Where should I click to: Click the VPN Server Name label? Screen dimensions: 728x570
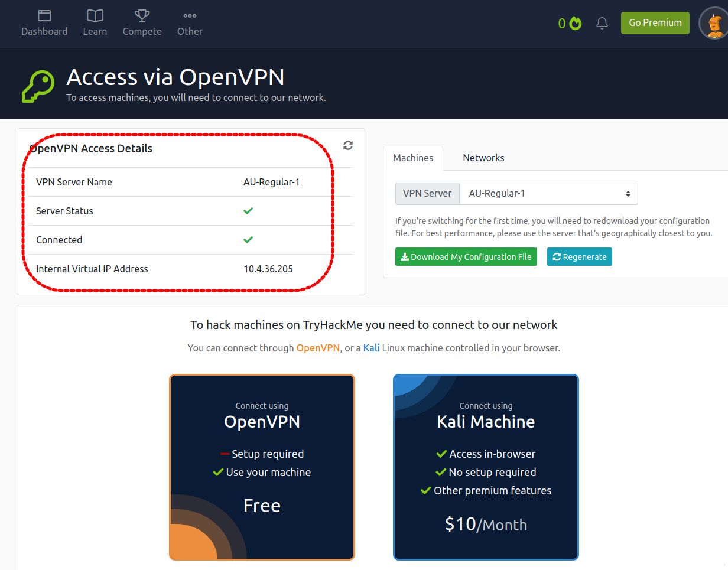click(x=74, y=182)
